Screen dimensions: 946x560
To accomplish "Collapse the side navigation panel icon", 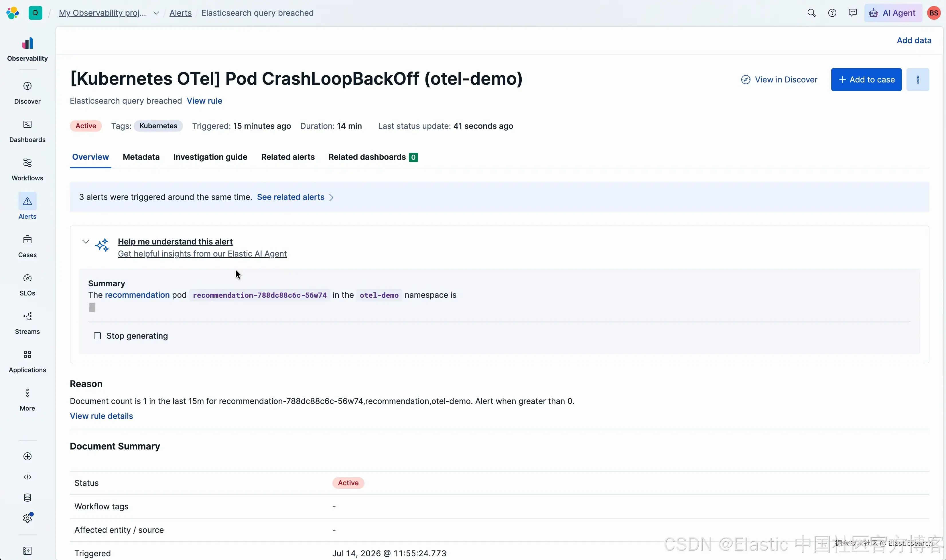I will tap(27, 551).
